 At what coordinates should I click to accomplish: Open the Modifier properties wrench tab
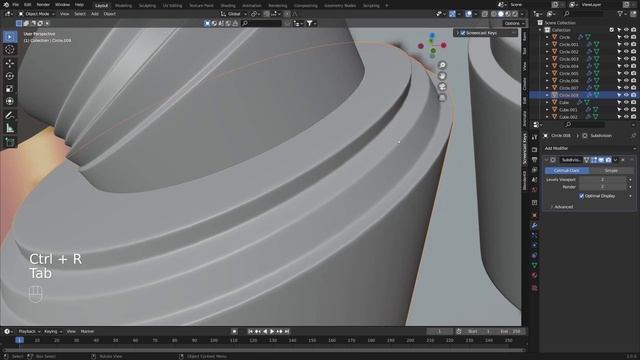(535, 225)
